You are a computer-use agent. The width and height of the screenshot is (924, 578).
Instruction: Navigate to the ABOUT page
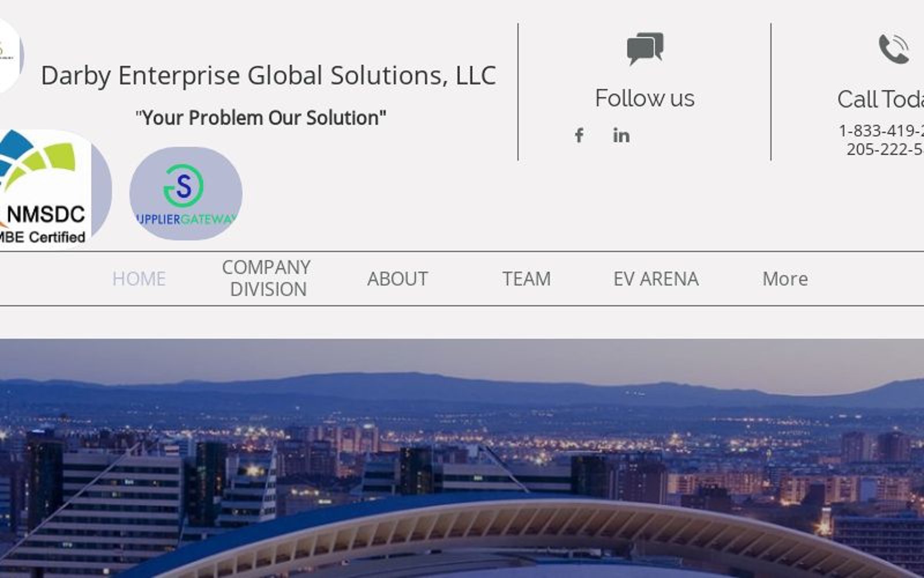coord(398,279)
